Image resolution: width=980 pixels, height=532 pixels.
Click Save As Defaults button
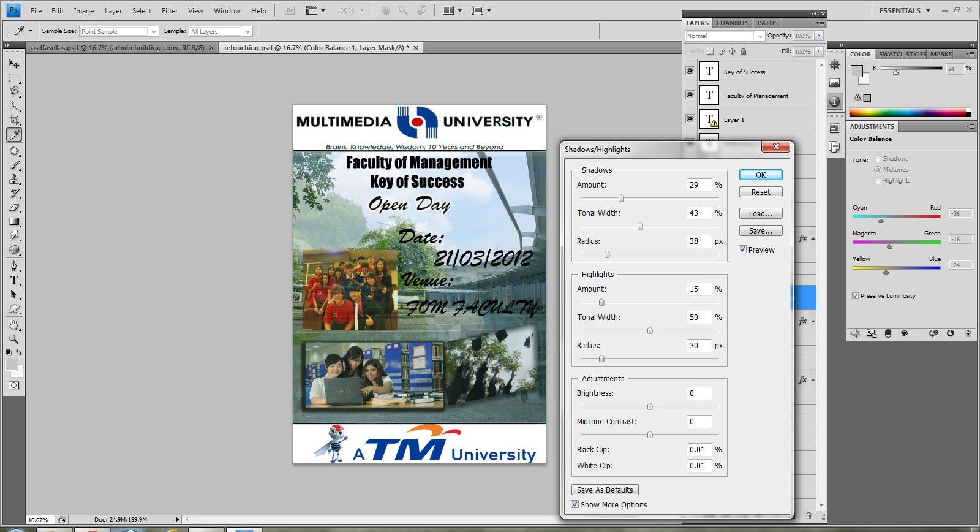(x=605, y=490)
